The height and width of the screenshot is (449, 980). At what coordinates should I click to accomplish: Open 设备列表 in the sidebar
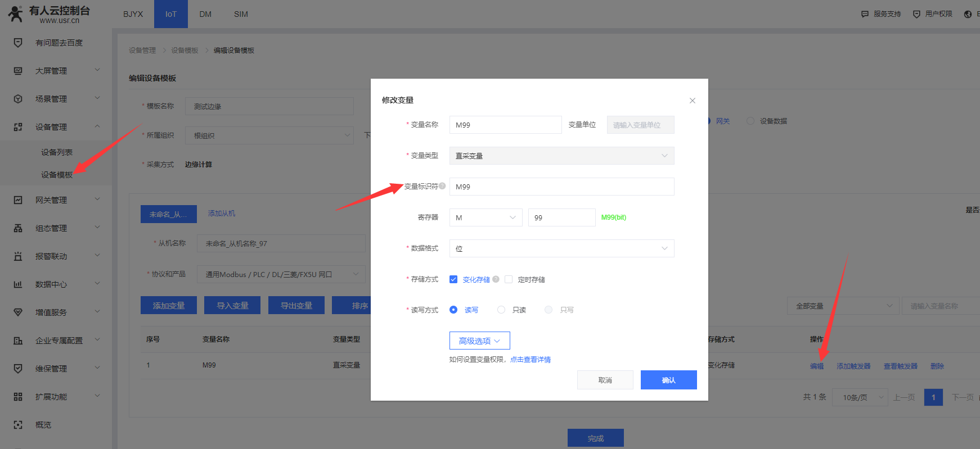[x=57, y=152]
